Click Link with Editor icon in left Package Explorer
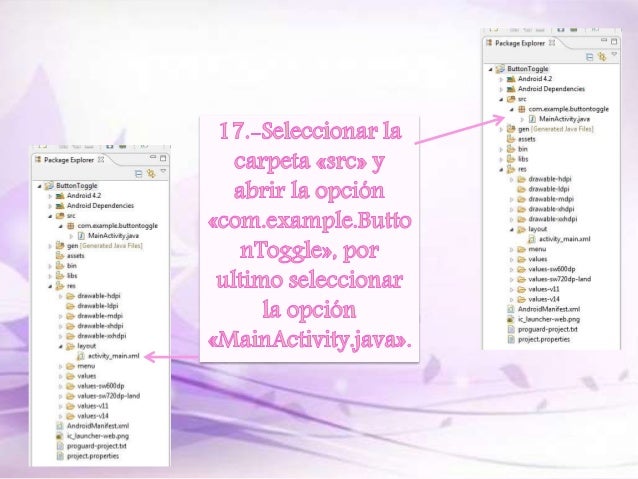This screenshot has width=638, height=479. pos(151,174)
